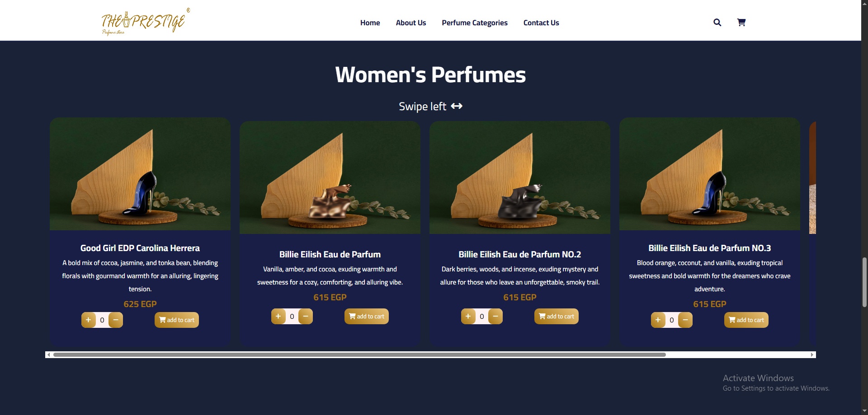Click the quantity field for Billie Eilish NO.3

(672, 320)
